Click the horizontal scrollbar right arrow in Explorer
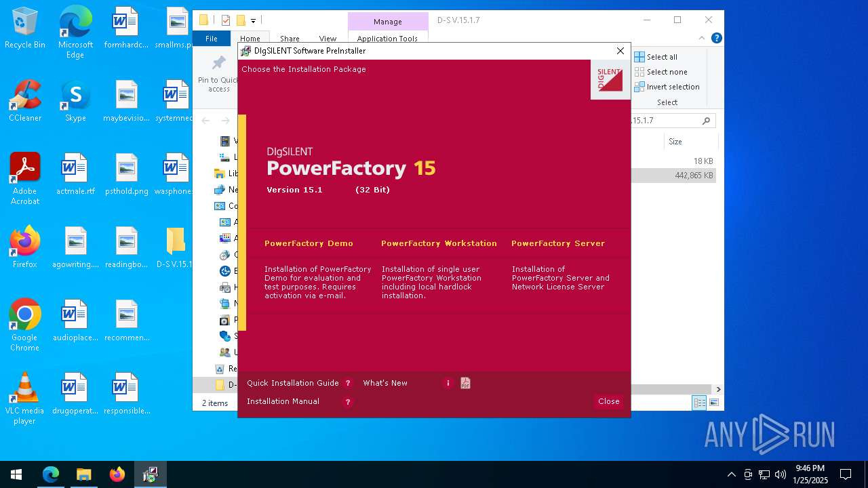 point(718,390)
